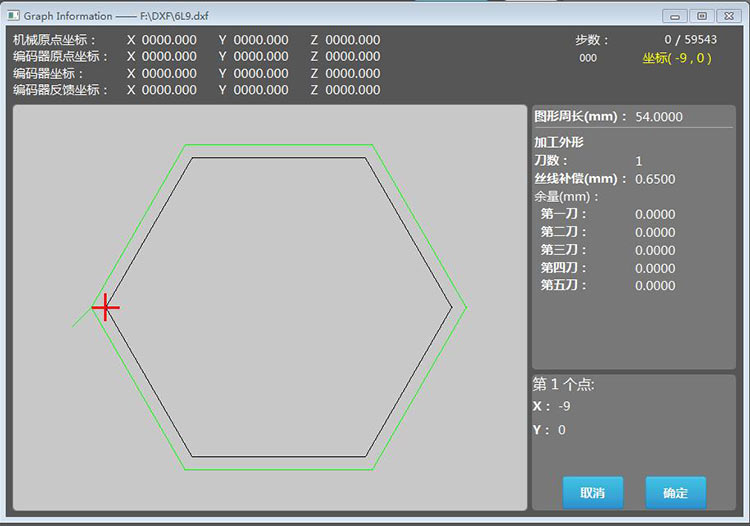The image size is (750, 526).
Task: Click the 确定 confirm button
Action: [675, 493]
